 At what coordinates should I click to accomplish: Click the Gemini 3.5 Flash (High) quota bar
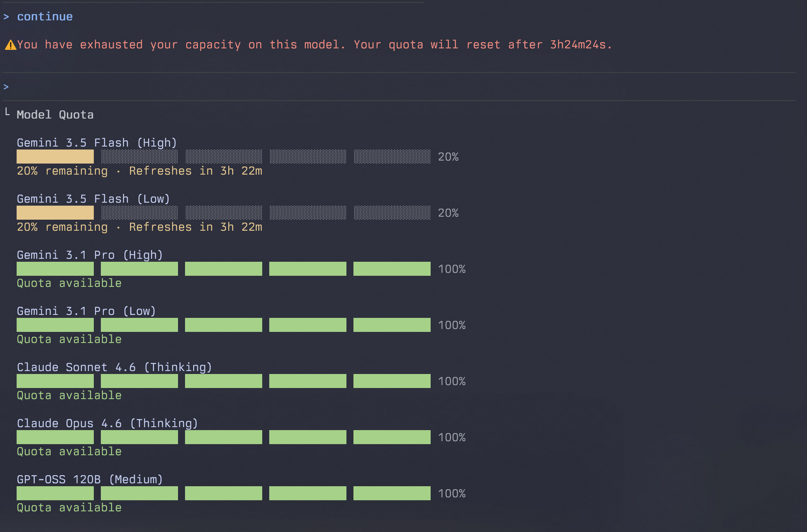tap(224, 157)
